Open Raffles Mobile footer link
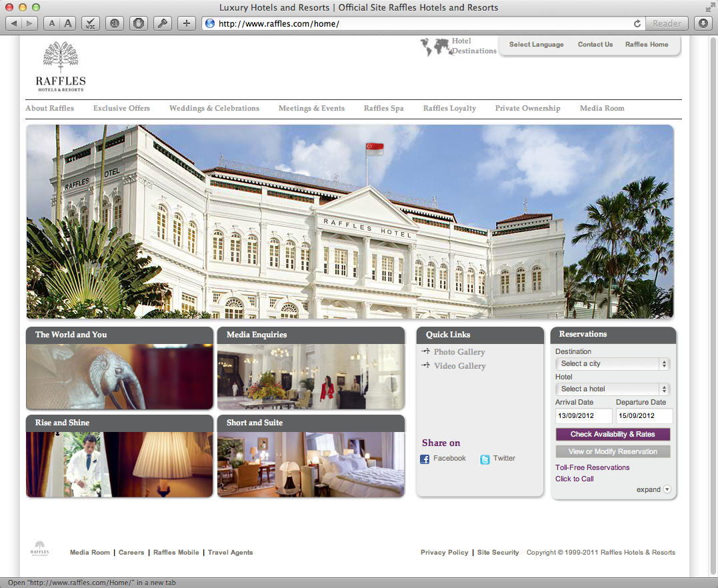This screenshot has width=718, height=588. point(176,552)
